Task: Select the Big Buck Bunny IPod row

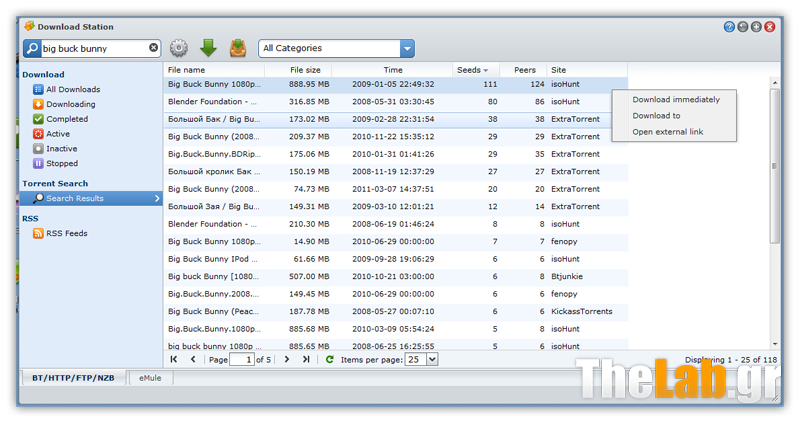Action: pyautogui.click(x=396, y=259)
